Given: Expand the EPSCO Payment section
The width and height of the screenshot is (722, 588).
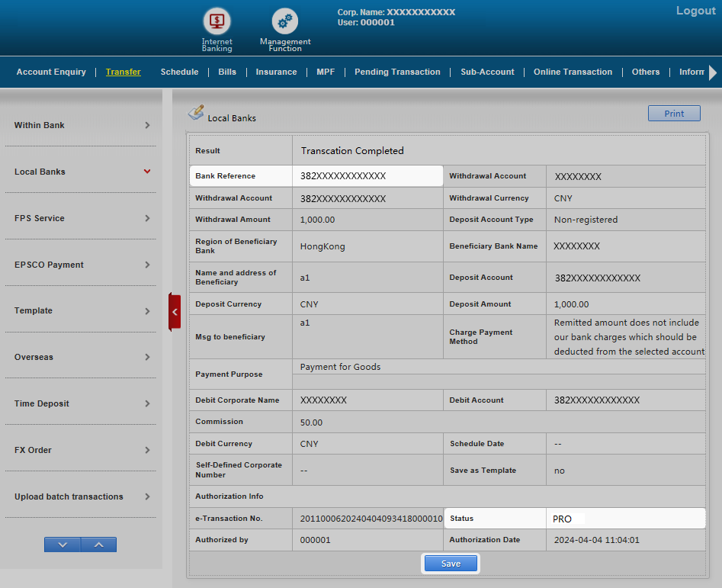Looking at the screenshot, I should [x=82, y=265].
